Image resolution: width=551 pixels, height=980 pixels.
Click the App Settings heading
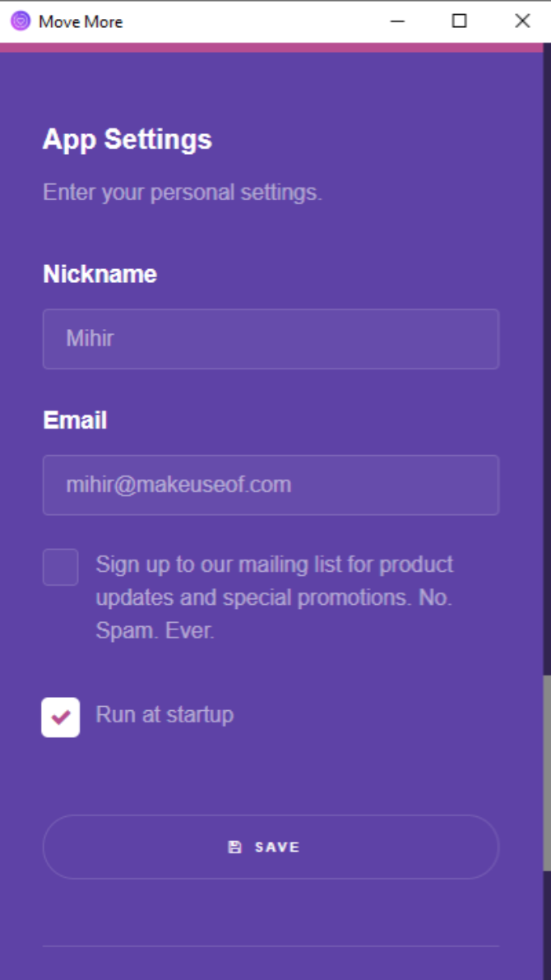point(127,139)
